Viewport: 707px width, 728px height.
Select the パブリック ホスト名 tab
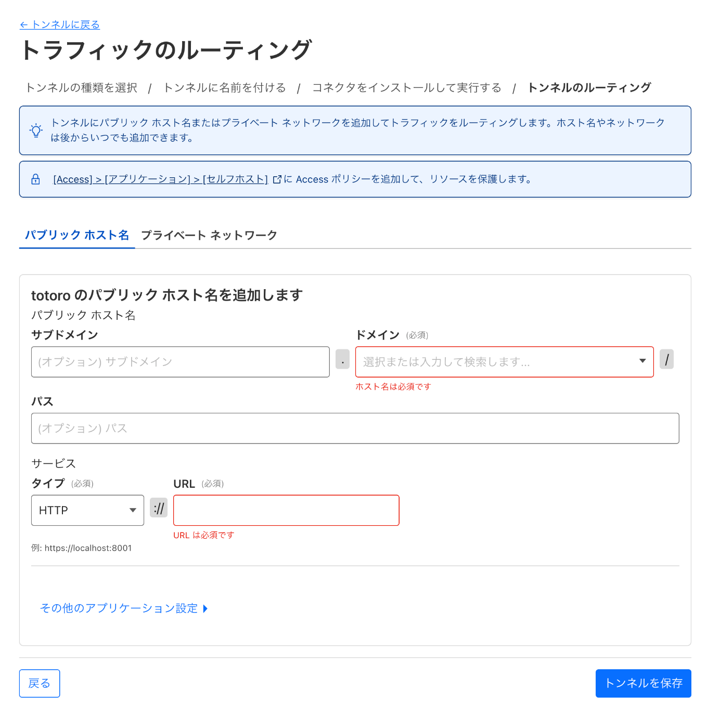click(x=77, y=235)
